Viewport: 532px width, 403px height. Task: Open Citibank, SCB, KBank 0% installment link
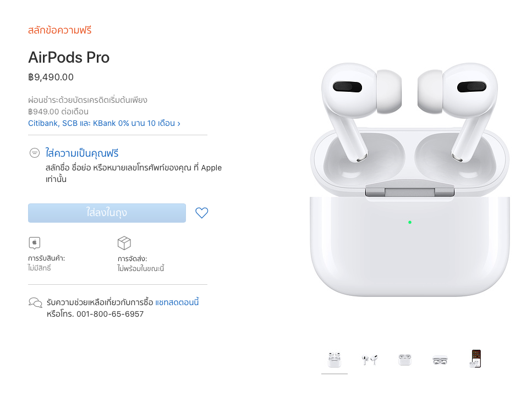[x=104, y=123]
